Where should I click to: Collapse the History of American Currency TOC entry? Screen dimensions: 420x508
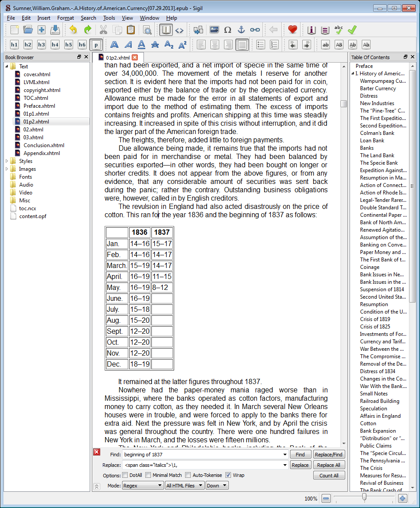[x=353, y=74]
